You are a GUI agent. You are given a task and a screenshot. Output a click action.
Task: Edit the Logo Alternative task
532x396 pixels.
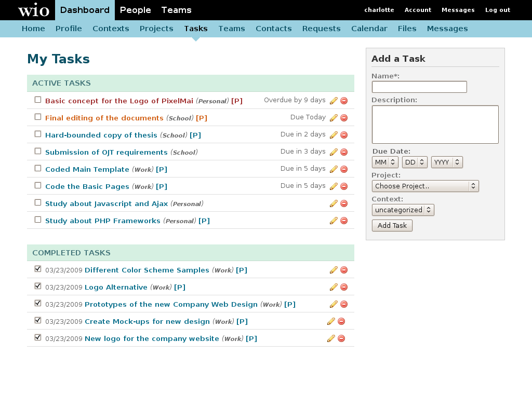click(334, 287)
